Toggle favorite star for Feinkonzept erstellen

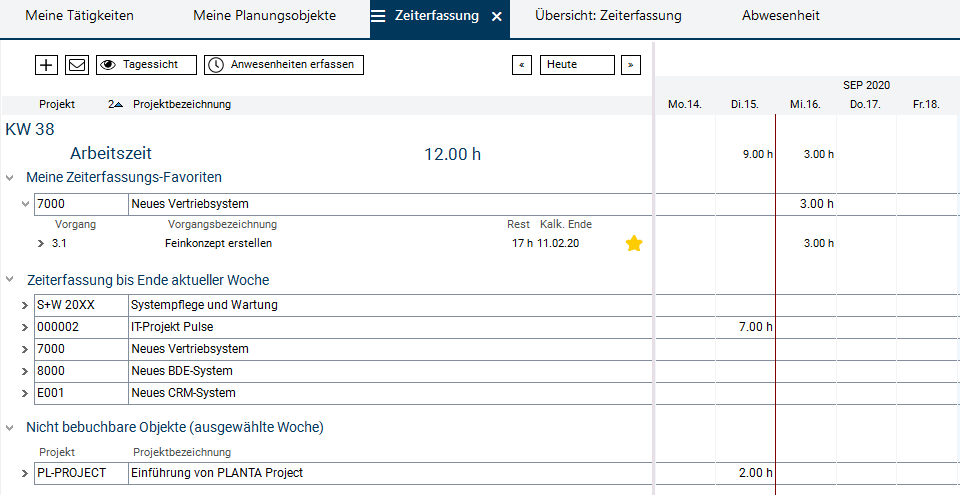point(634,243)
